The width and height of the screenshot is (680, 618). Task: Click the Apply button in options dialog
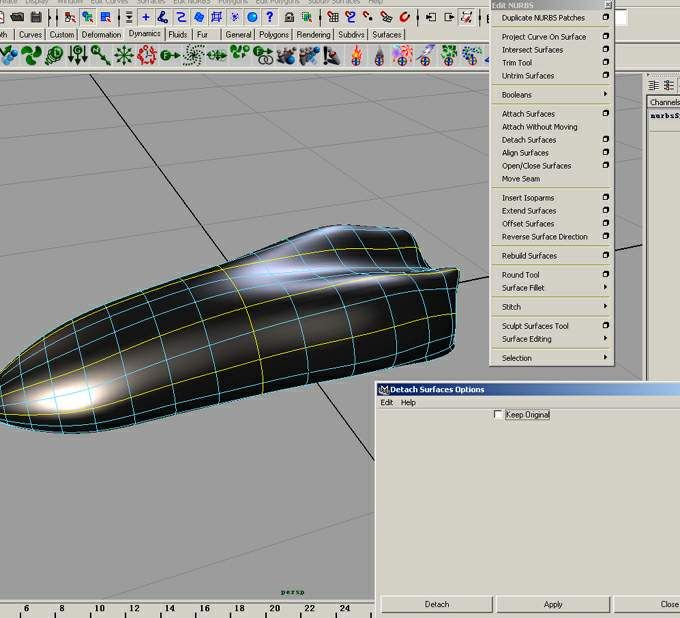553,604
